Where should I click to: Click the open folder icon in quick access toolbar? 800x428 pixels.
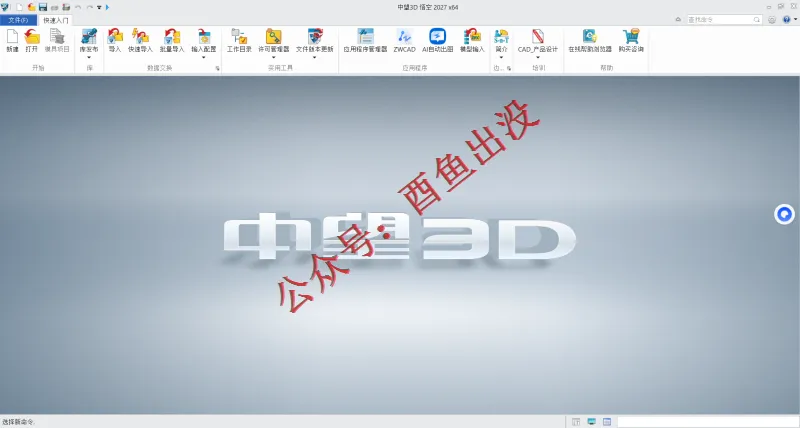(x=31, y=7)
